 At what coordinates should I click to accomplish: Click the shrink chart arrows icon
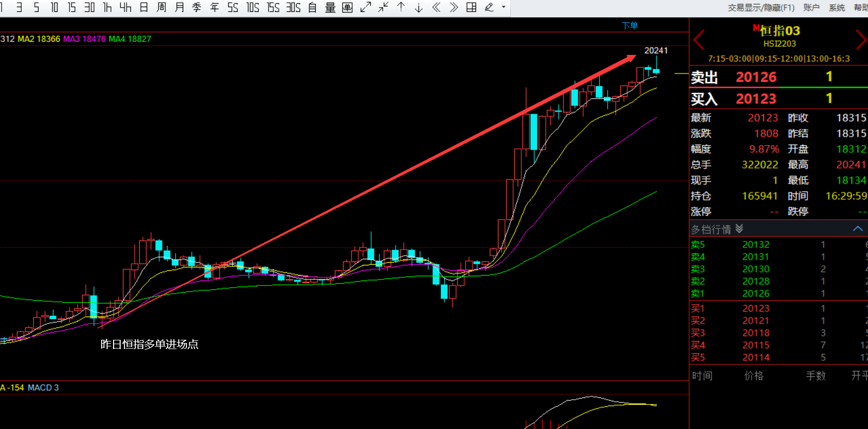click(x=383, y=8)
